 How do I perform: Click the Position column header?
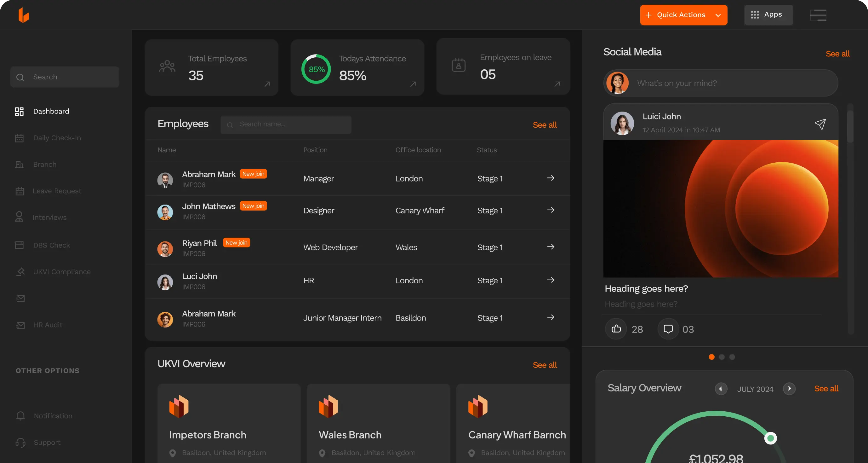(x=315, y=150)
